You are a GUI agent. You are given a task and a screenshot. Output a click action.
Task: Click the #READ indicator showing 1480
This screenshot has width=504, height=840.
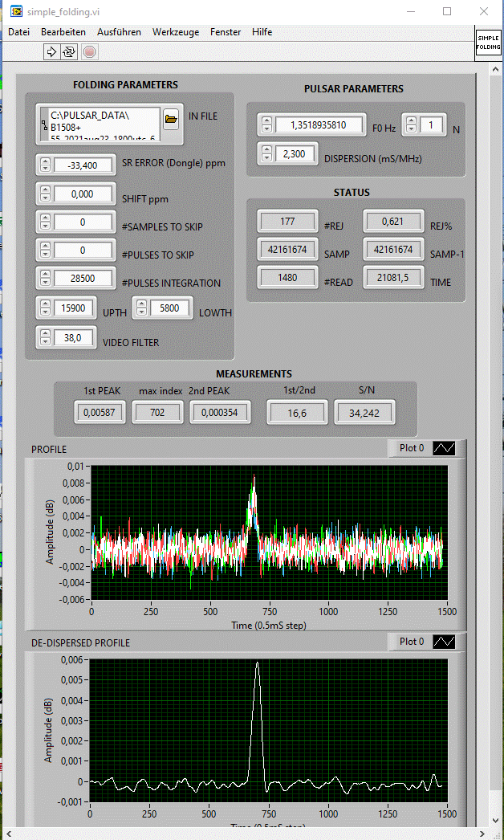tap(287, 278)
